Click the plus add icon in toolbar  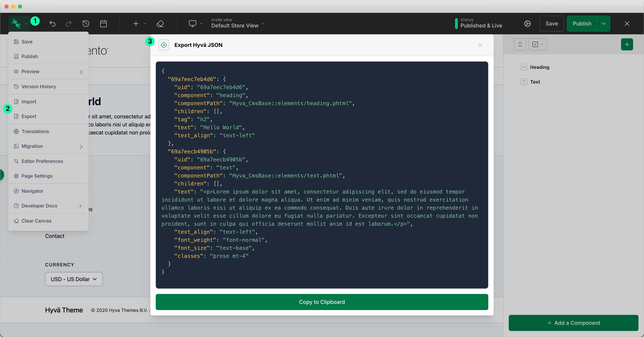pos(136,24)
